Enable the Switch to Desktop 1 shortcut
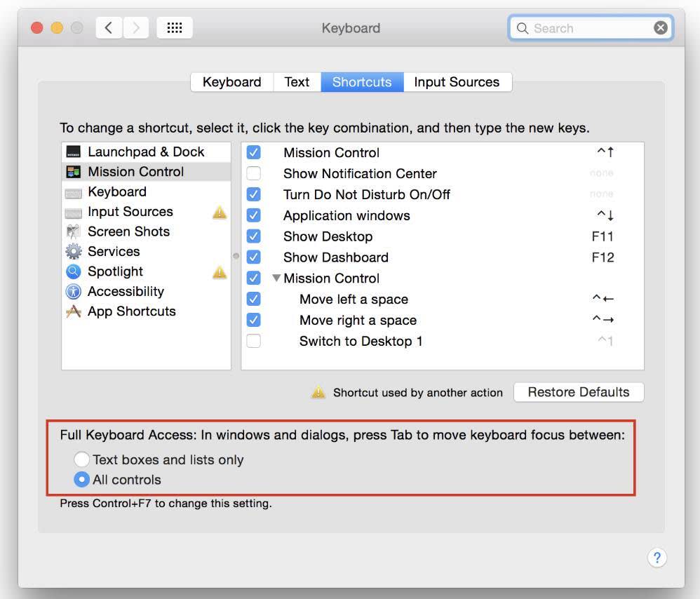Viewport: 700px width, 599px height. [x=254, y=341]
